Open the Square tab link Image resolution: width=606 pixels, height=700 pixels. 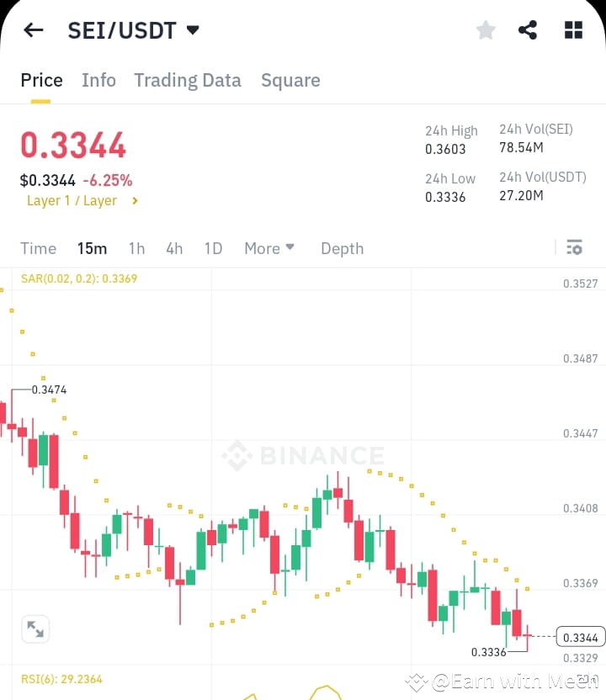point(290,80)
